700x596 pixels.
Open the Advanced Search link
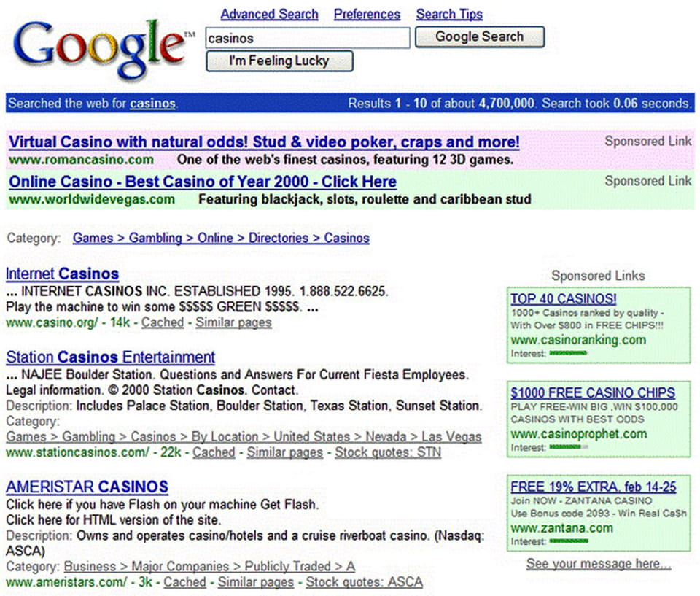(x=269, y=14)
